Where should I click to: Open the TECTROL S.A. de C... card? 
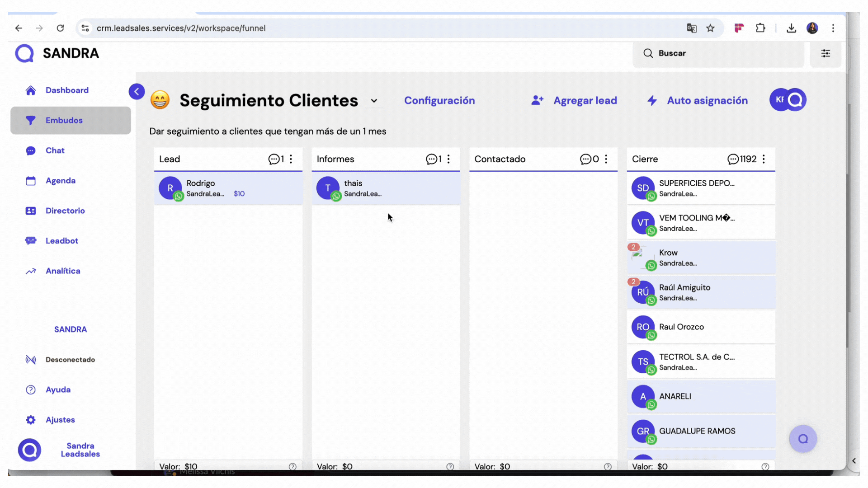tap(701, 362)
